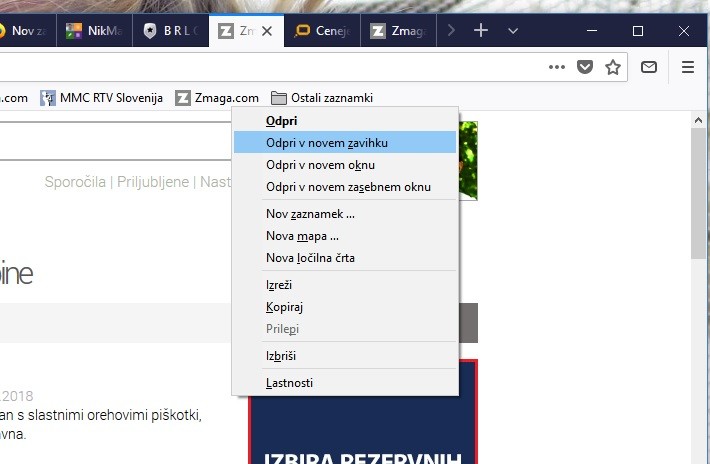Choose 'Odpri v novem zasebnem oknu'

(348, 187)
